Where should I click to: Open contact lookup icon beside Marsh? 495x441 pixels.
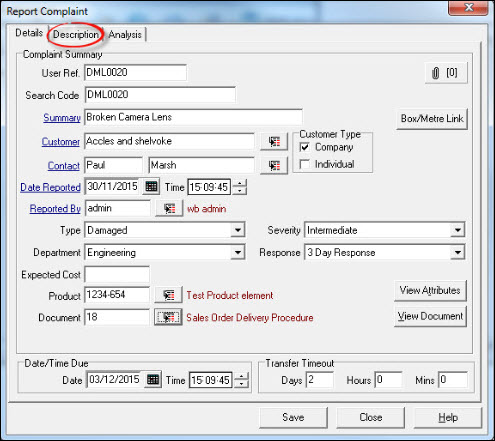pos(274,166)
